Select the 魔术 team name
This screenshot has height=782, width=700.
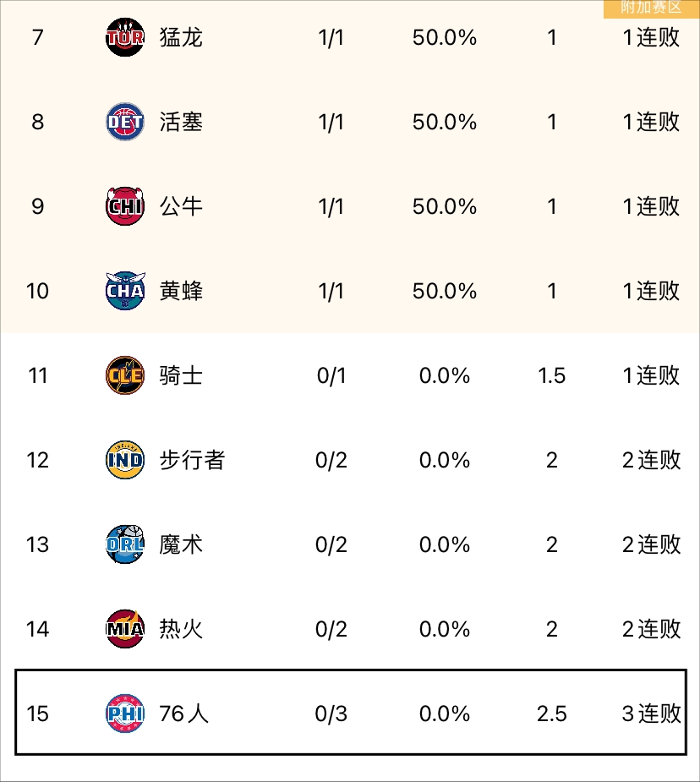point(181,544)
